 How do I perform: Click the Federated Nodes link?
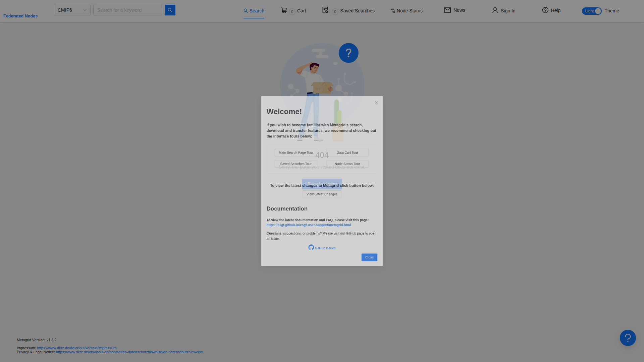pos(20,16)
